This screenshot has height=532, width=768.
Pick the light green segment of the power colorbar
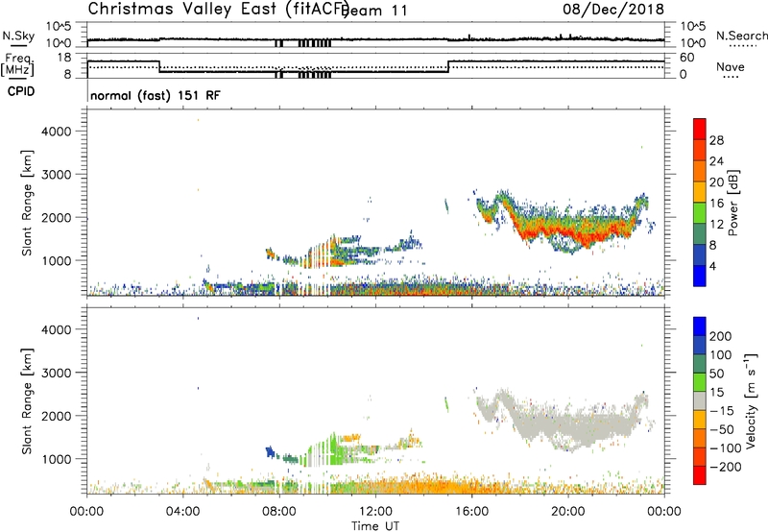pyautogui.click(x=700, y=213)
